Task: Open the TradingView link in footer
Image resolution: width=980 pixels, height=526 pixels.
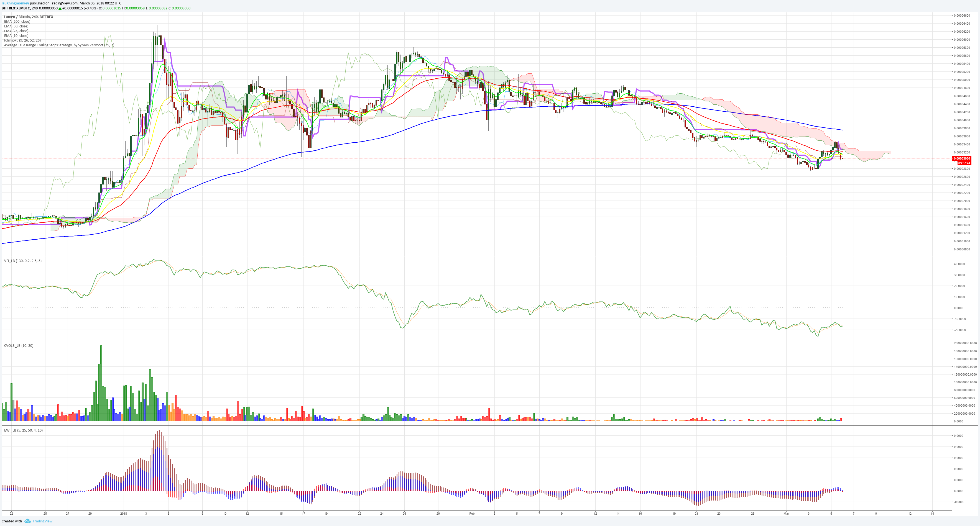Action: [42, 521]
